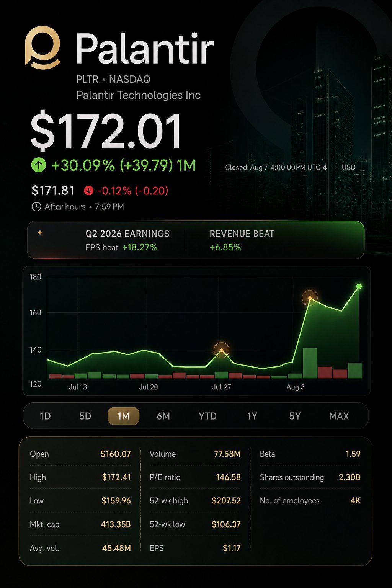Click No. of employees value 4K
Image resolution: width=392 pixels, height=588 pixels.
pyautogui.click(x=356, y=501)
